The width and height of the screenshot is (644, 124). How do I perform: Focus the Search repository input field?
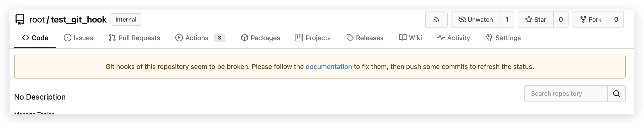[566, 94]
